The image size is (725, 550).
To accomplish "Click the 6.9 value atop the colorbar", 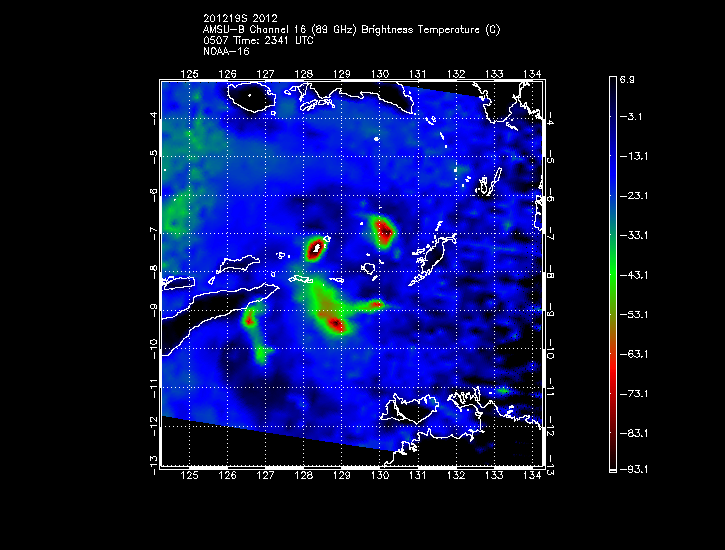I will pyautogui.click(x=627, y=79).
